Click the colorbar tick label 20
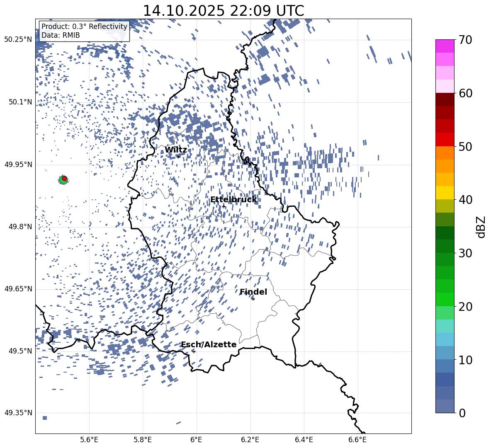 coord(465,307)
